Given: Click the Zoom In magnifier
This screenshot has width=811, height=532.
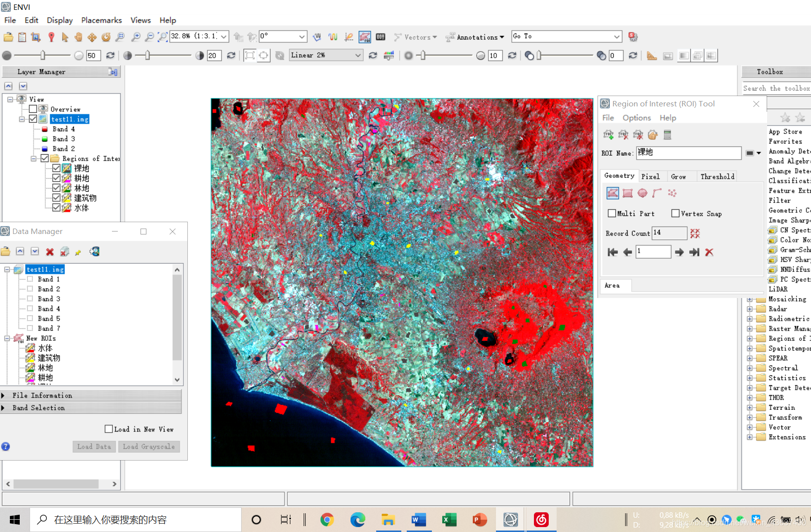Looking at the screenshot, I should click(x=136, y=37).
